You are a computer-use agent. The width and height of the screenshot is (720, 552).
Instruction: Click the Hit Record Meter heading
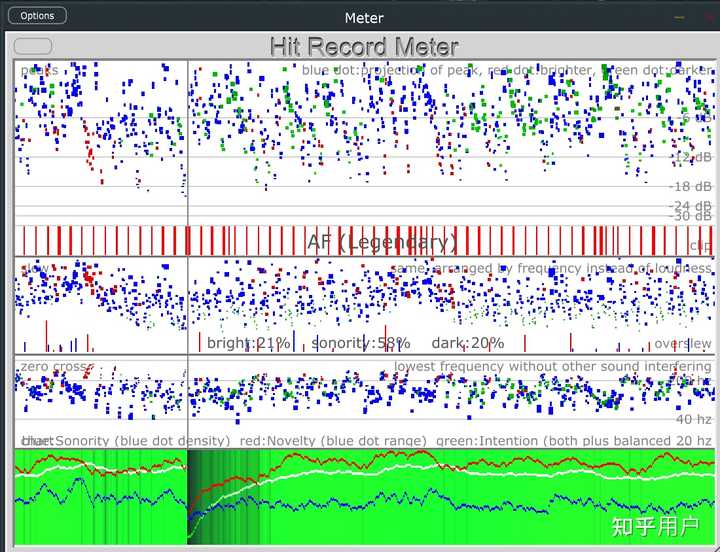[364, 47]
